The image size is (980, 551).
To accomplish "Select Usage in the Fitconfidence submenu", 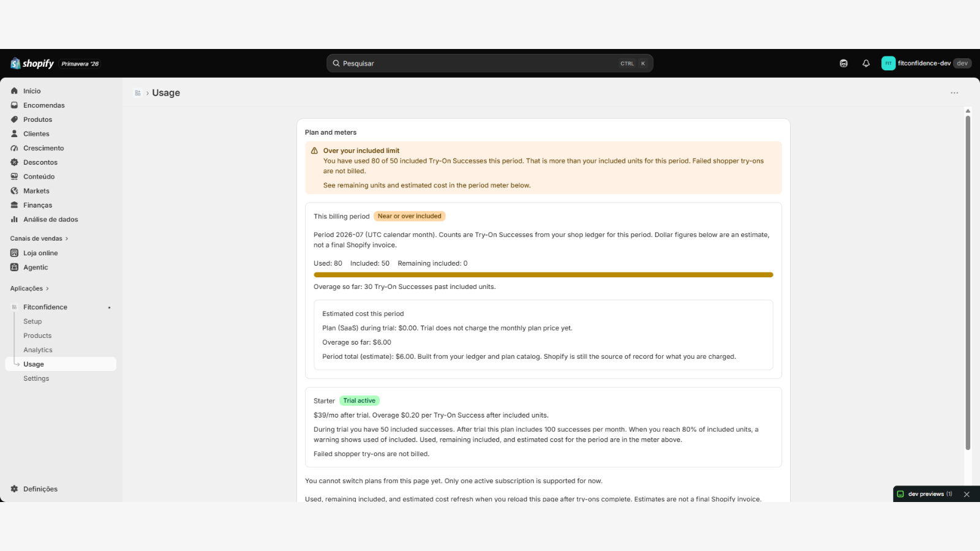I will [x=61, y=364].
